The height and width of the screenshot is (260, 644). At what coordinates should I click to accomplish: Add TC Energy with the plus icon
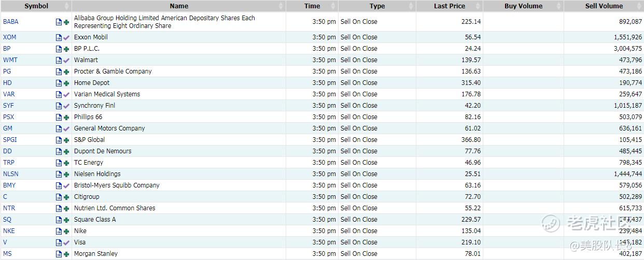point(66,163)
